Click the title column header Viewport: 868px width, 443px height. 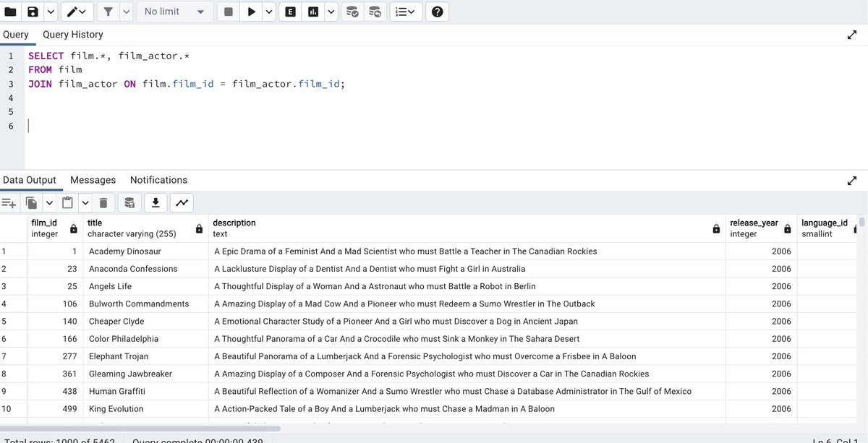pyautogui.click(x=145, y=228)
